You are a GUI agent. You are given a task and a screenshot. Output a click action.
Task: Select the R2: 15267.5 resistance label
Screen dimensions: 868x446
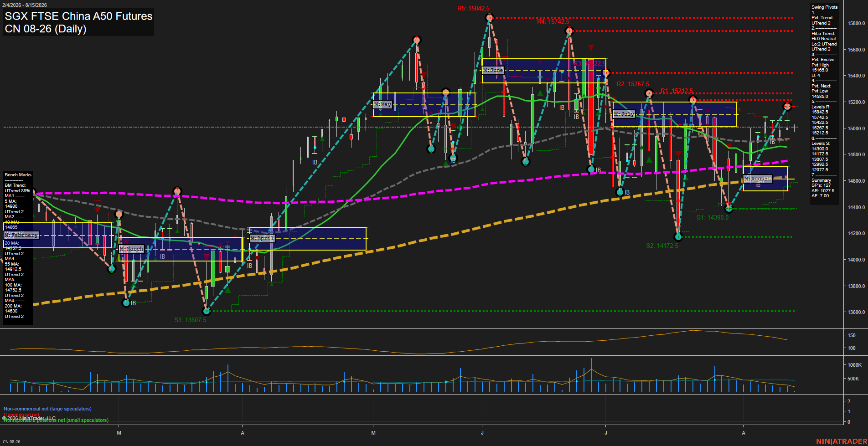(x=633, y=84)
